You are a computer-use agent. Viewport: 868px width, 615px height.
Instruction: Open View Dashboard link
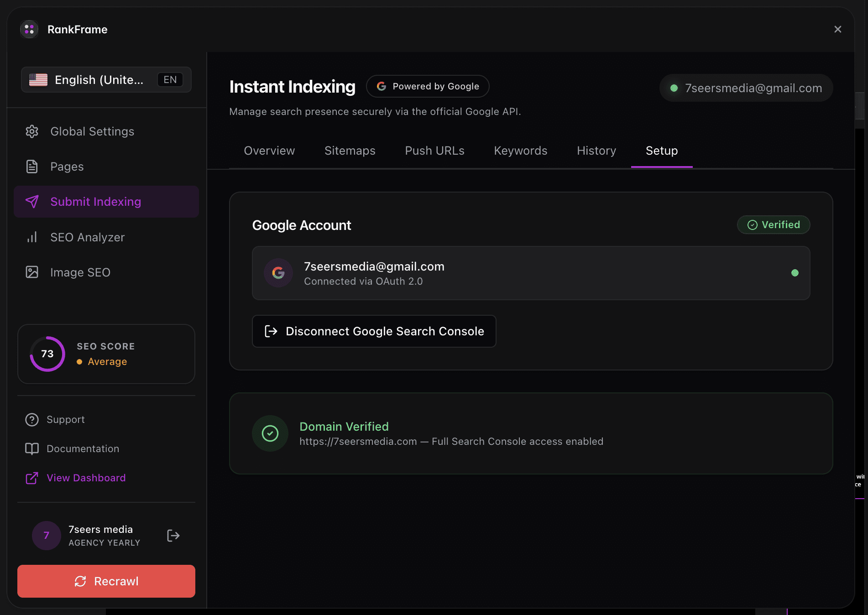86,478
